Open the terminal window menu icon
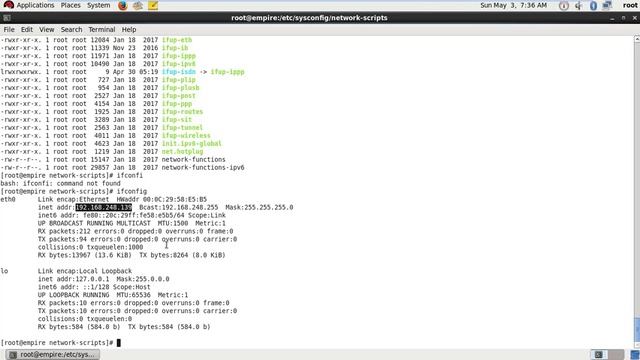This screenshot has height=360, width=640. click(7, 18)
